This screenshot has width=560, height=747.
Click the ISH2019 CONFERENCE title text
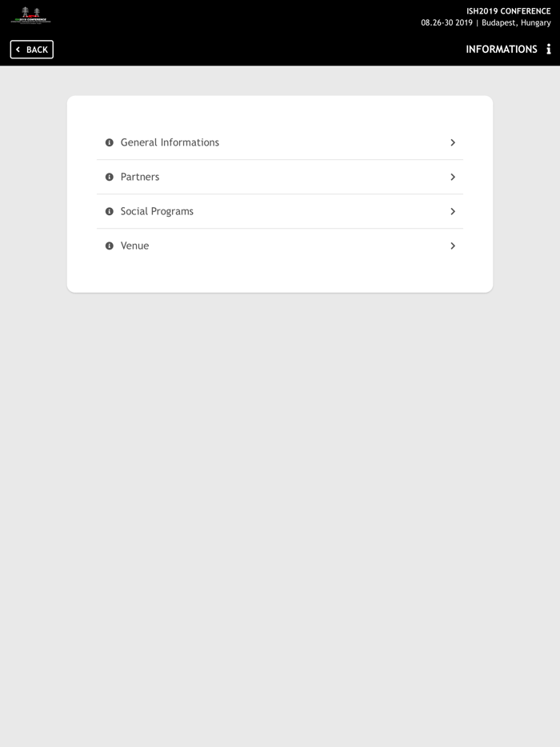(x=508, y=11)
